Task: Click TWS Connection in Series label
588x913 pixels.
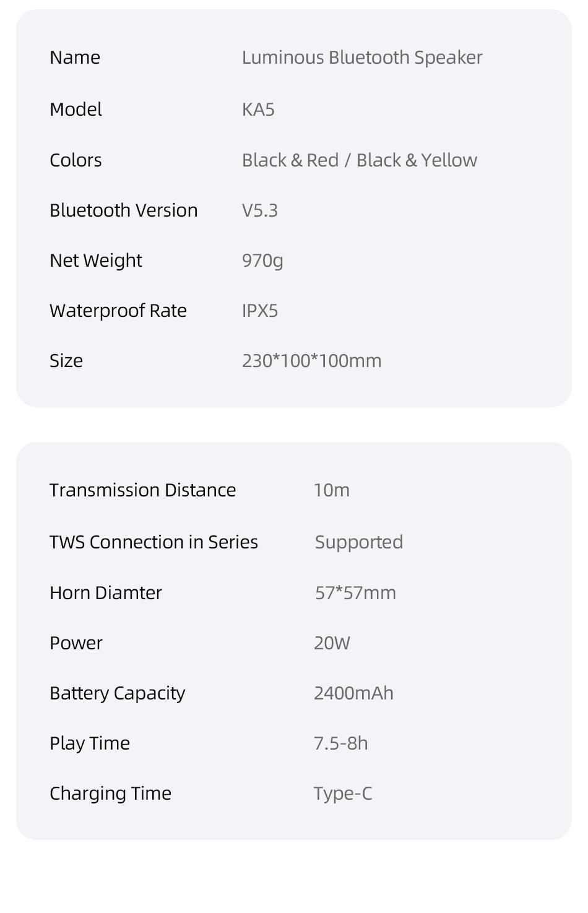Action: [154, 542]
